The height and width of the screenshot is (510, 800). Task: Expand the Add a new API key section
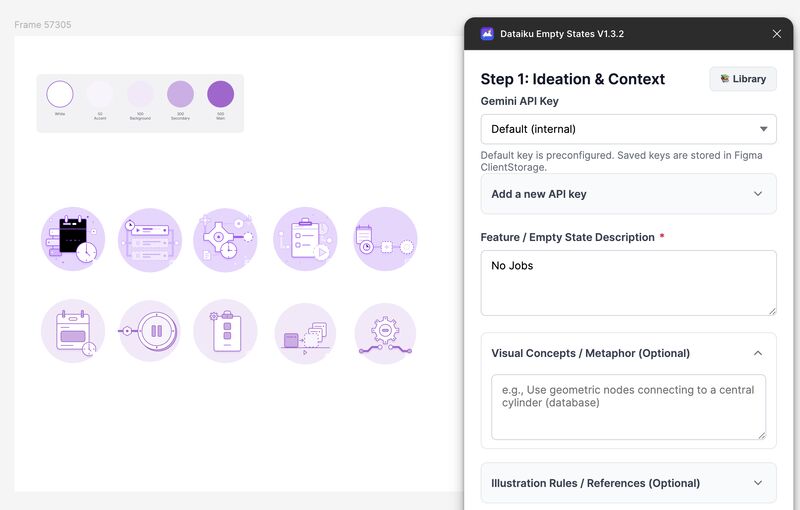(628, 194)
